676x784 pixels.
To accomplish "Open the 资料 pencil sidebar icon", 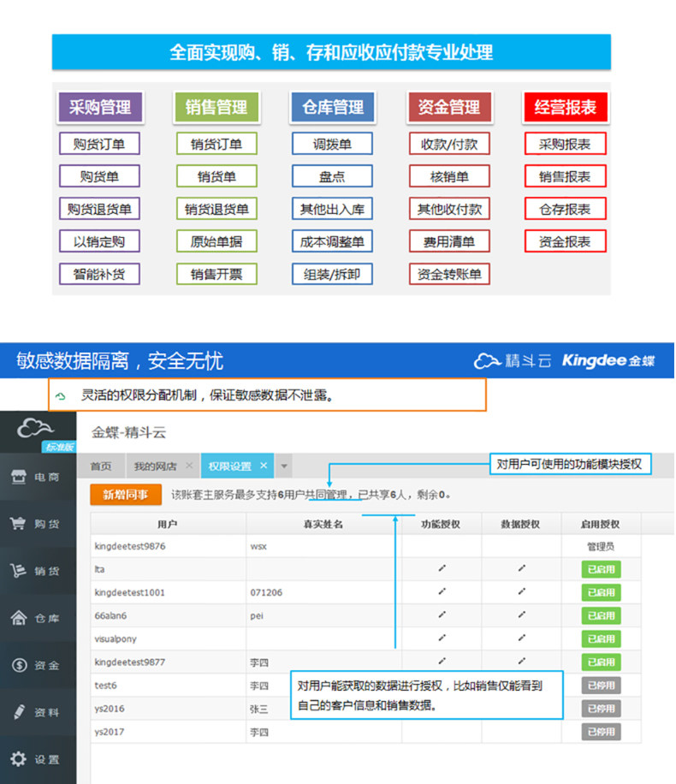I will point(19,711).
